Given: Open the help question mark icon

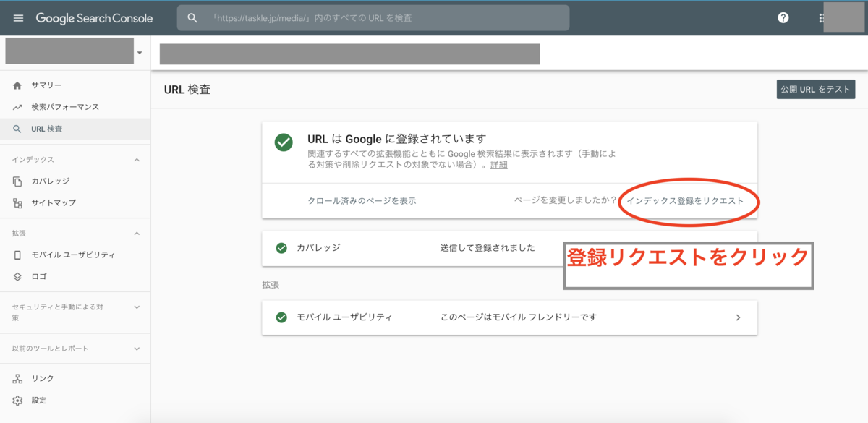Looking at the screenshot, I should (783, 18).
